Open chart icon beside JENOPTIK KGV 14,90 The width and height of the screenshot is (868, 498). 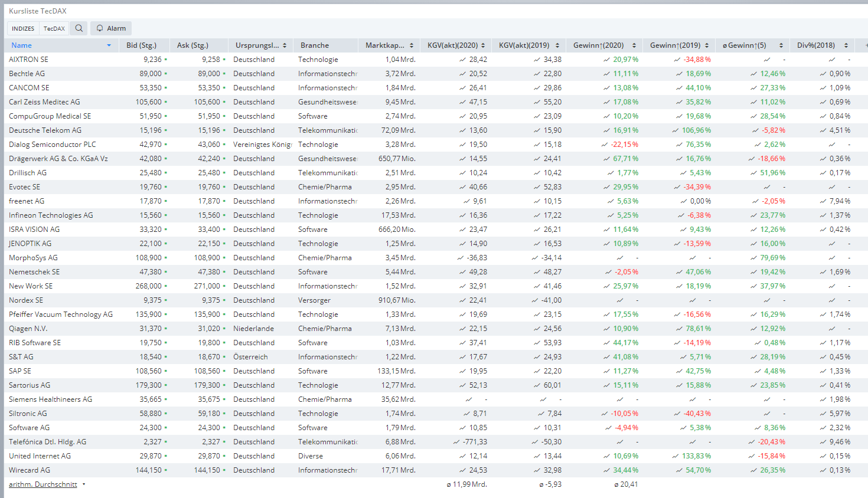pyautogui.click(x=463, y=244)
